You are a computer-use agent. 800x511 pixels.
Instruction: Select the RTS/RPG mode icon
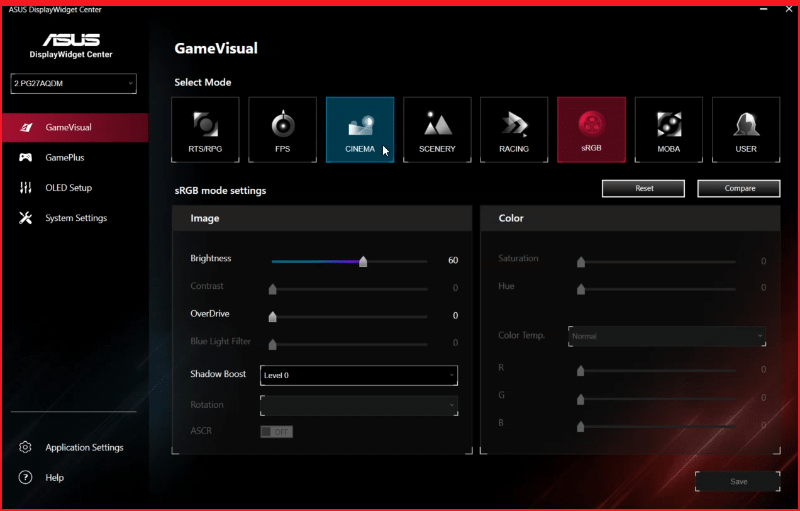(x=205, y=130)
